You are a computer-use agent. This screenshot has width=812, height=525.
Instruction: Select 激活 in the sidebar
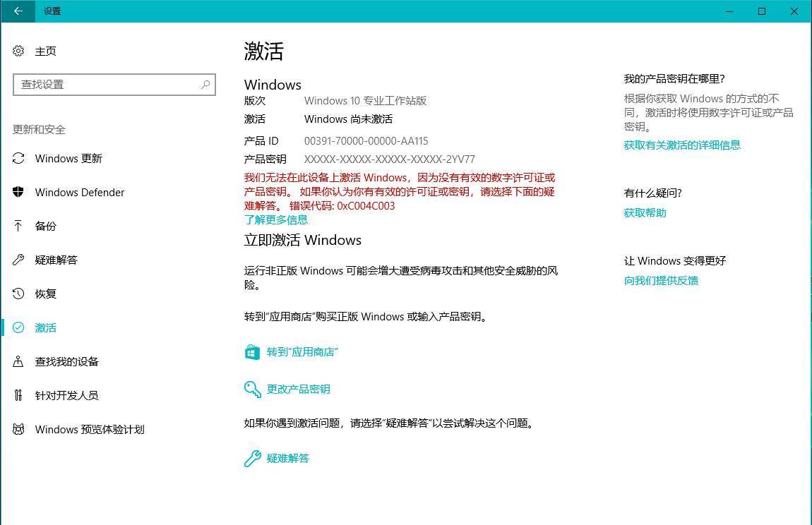pos(46,327)
